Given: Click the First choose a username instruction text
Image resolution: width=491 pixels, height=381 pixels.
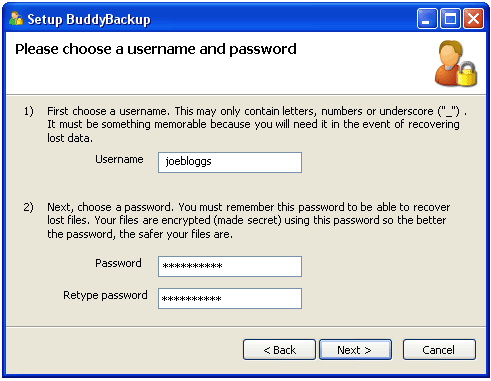Looking at the screenshot, I should tap(257, 124).
